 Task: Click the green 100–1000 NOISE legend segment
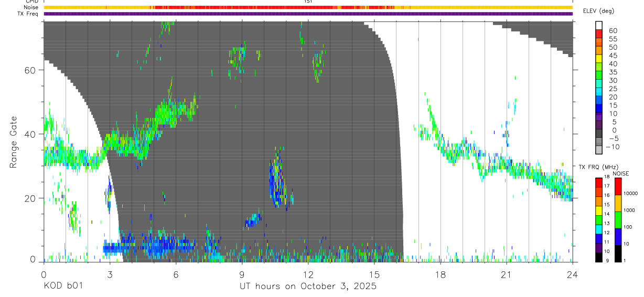(x=618, y=219)
